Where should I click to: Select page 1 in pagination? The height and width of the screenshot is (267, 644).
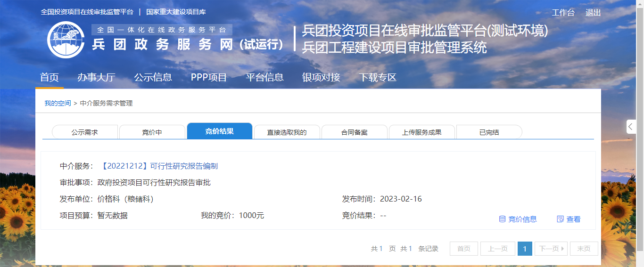[525, 249]
